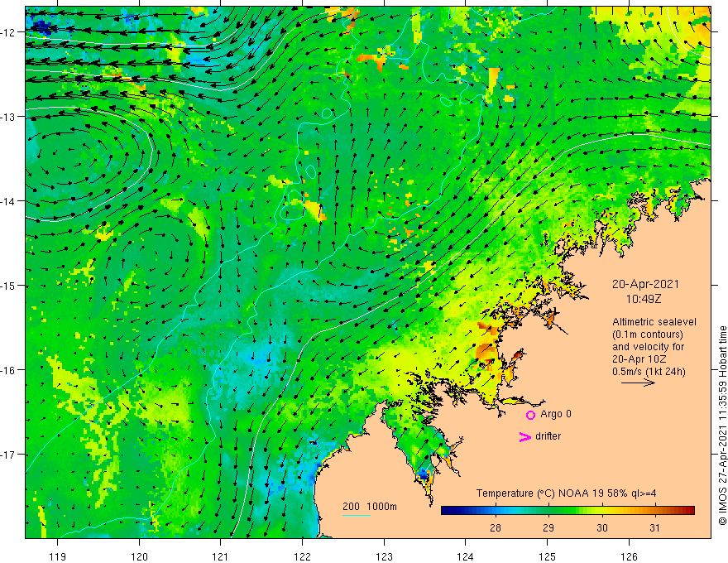Click the 125 longitude axis label

[548, 556]
